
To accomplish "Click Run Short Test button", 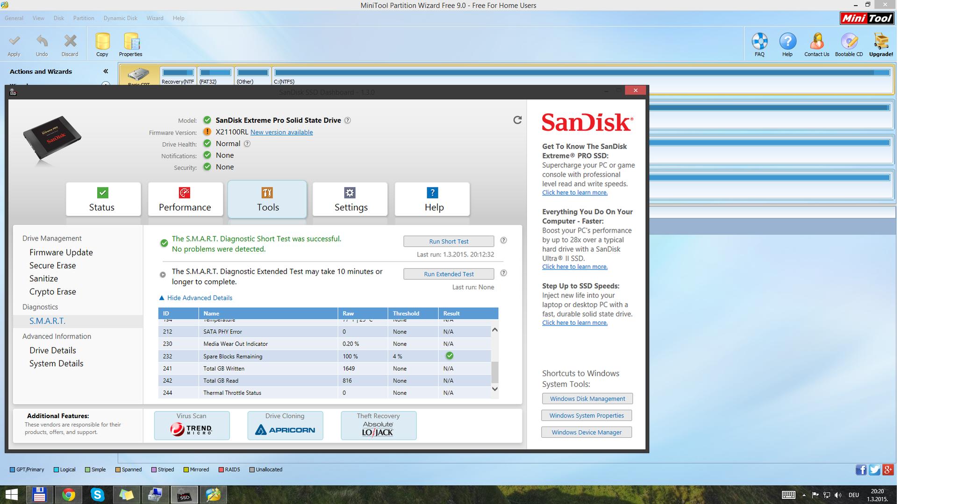I will (449, 241).
